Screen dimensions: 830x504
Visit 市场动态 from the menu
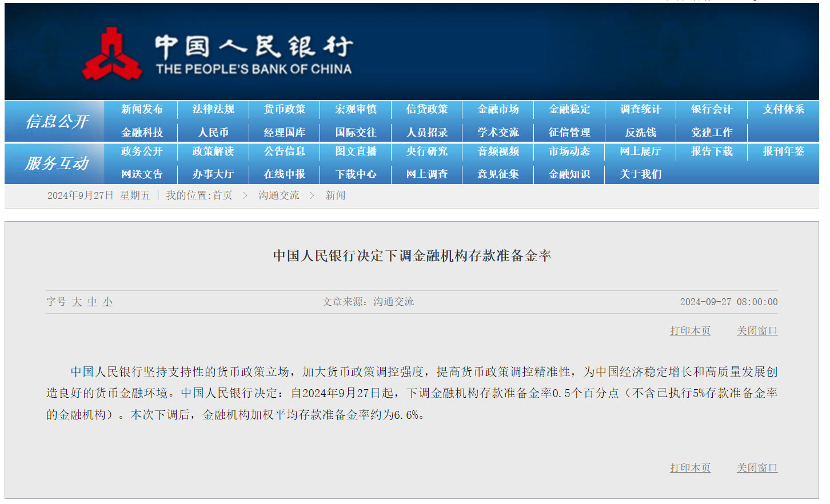569,151
